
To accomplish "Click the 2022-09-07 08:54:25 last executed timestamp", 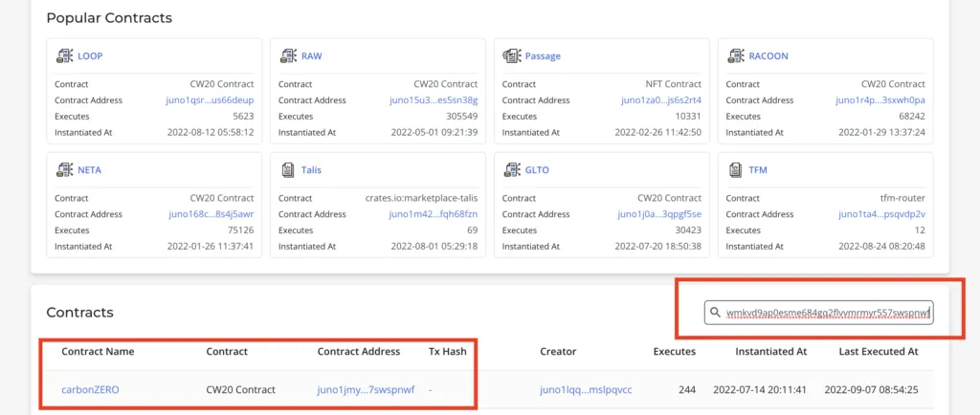I will 871,390.
